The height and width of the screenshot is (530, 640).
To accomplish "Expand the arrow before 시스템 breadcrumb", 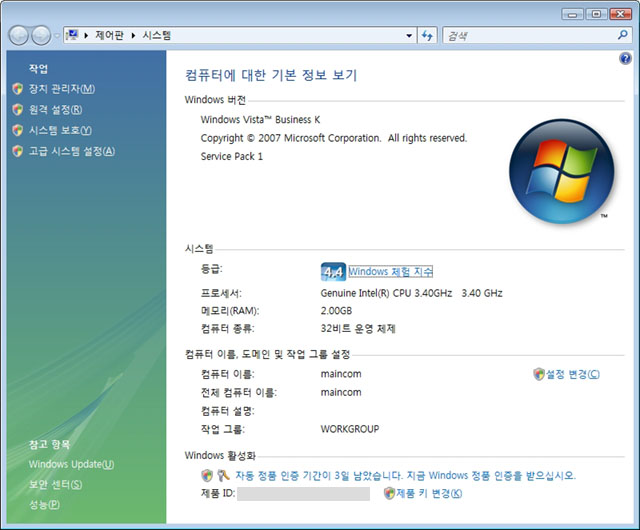I will pyautogui.click(x=133, y=36).
